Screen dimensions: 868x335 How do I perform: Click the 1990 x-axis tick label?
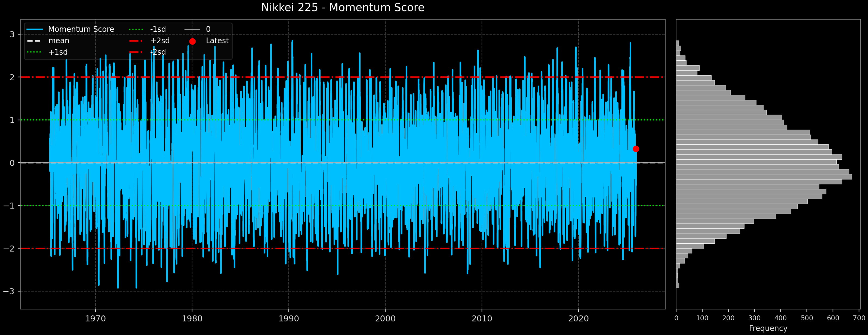pos(288,318)
